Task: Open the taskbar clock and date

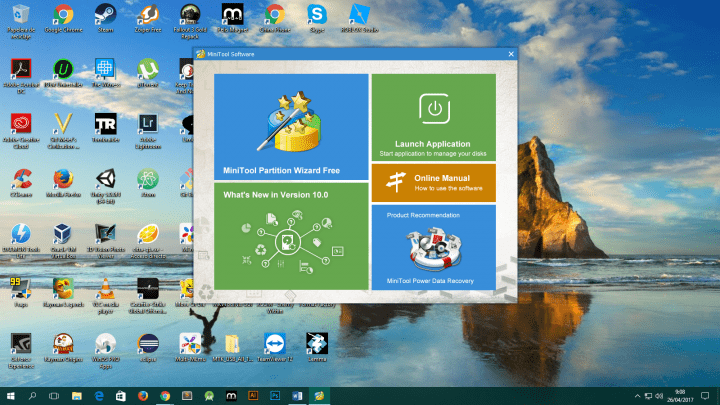Action: 680,396
